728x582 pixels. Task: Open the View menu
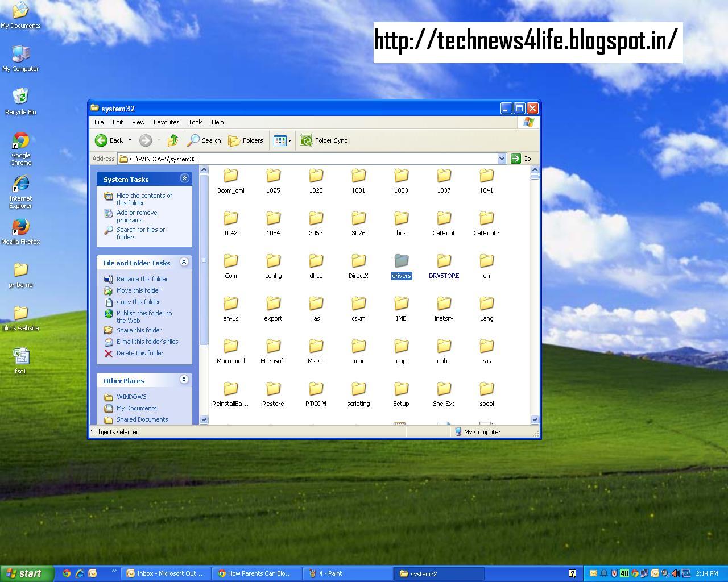[x=138, y=122]
